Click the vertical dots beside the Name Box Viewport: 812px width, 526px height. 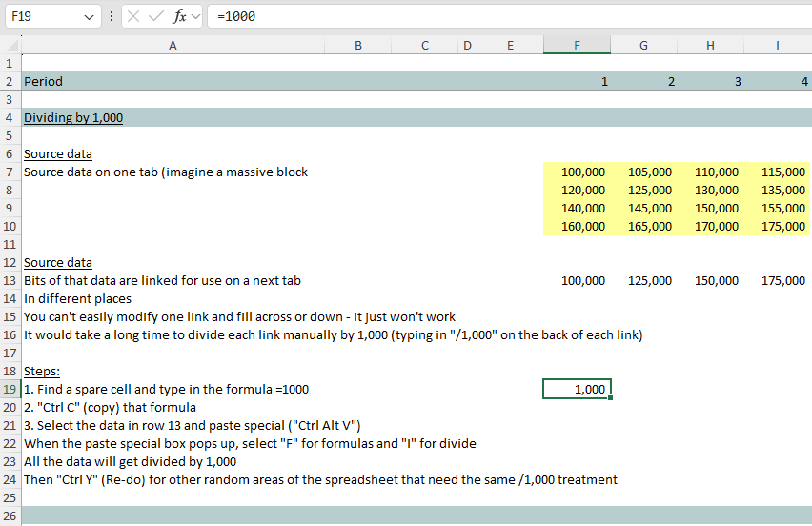112,16
